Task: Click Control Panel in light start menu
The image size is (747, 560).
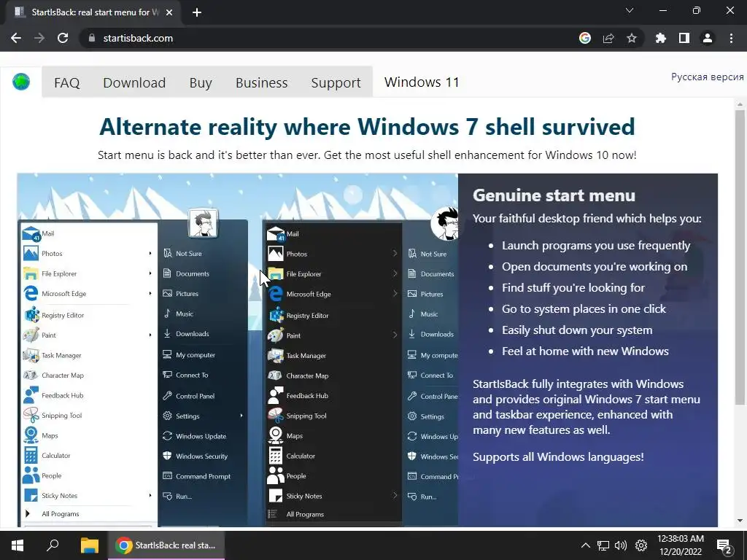Action: point(189,396)
